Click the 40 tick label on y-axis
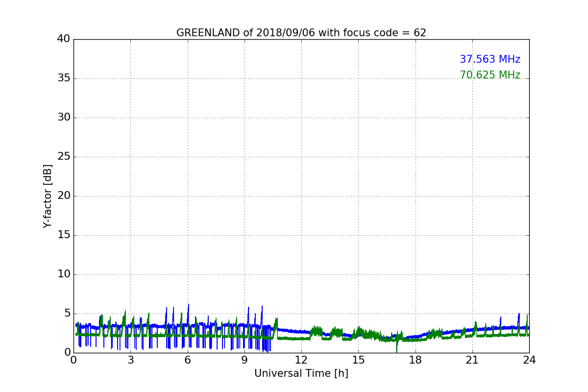Viewport: 588px width, 392px height. [64, 39]
